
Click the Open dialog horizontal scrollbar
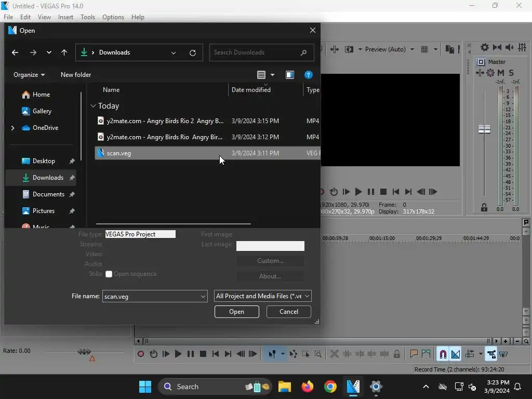point(174,224)
